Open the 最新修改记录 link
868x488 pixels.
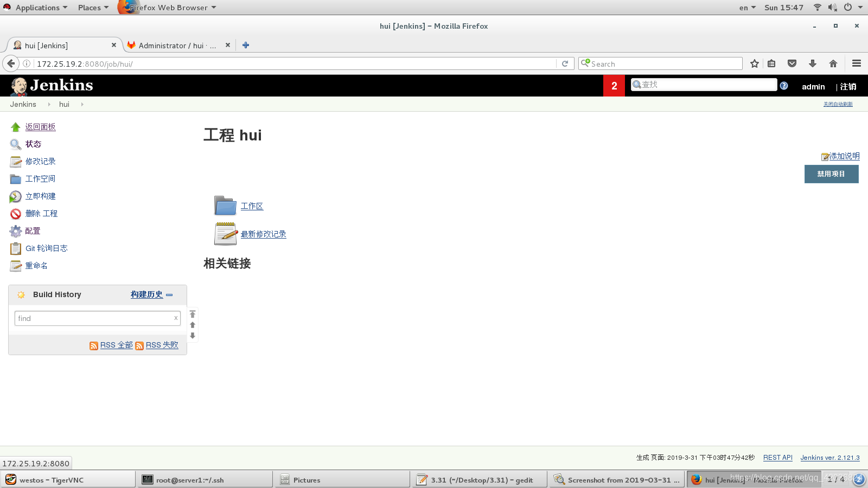point(263,234)
